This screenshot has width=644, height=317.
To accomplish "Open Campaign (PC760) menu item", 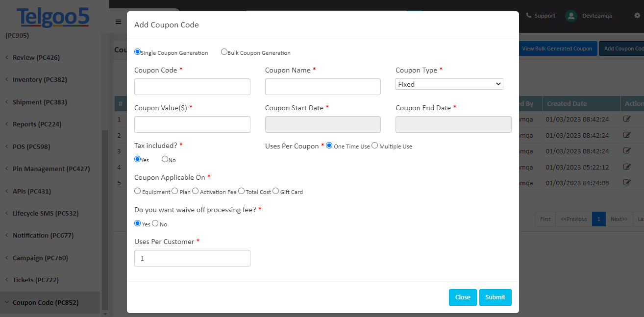I will [x=40, y=258].
